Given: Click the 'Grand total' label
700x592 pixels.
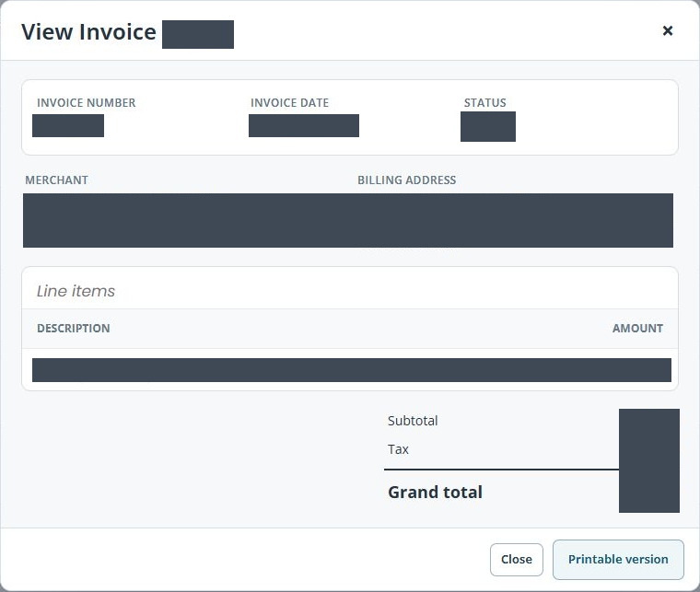Looking at the screenshot, I should [x=436, y=492].
